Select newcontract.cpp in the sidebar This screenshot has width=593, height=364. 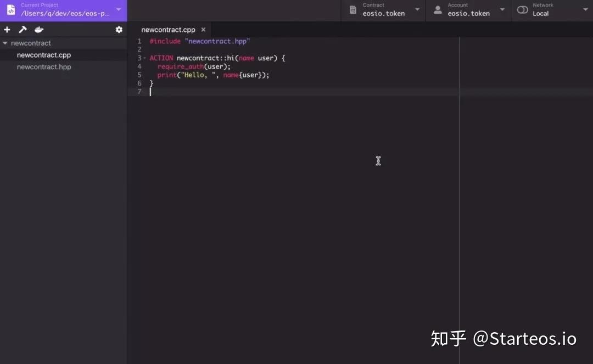(x=44, y=55)
